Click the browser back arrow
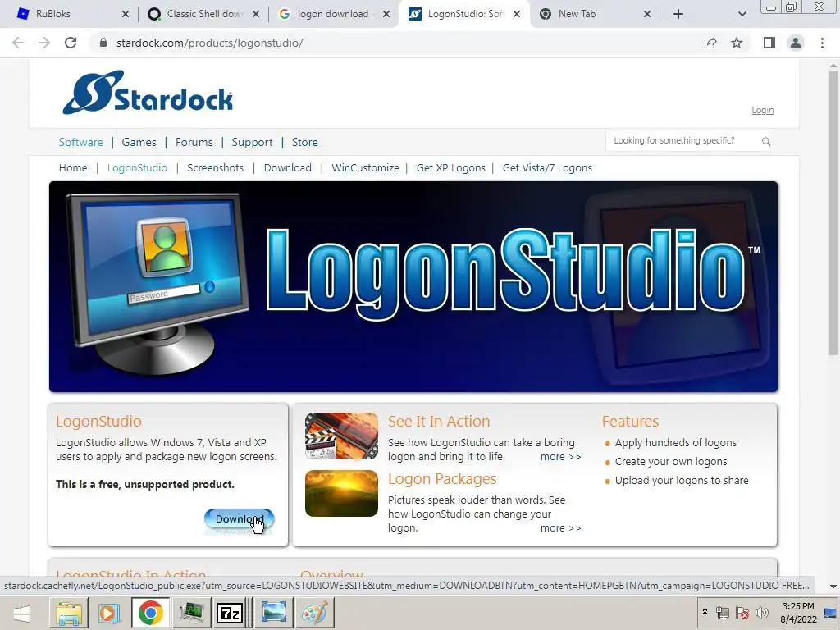The width and height of the screenshot is (840, 630). pyautogui.click(x=18, y=43)
